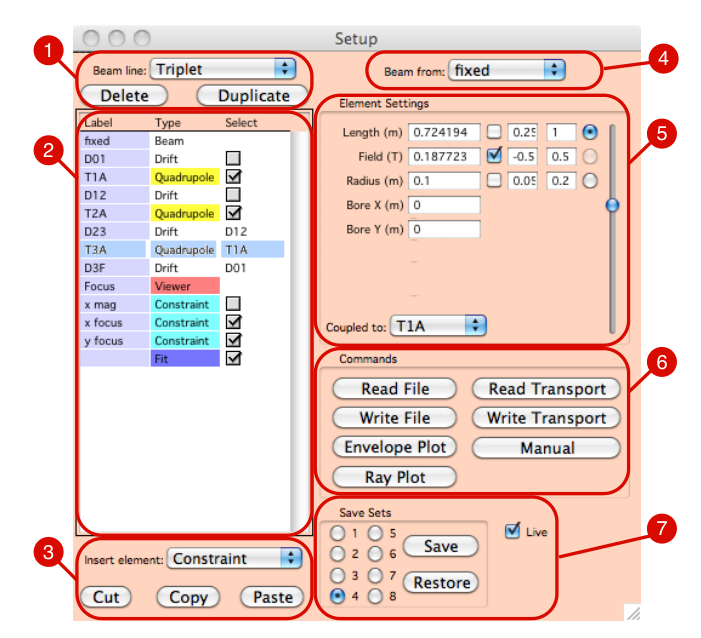The width and height of the screenshot is (701, 638).
Task: Open the Envelope Plot
Action: (x=395, y=447)
